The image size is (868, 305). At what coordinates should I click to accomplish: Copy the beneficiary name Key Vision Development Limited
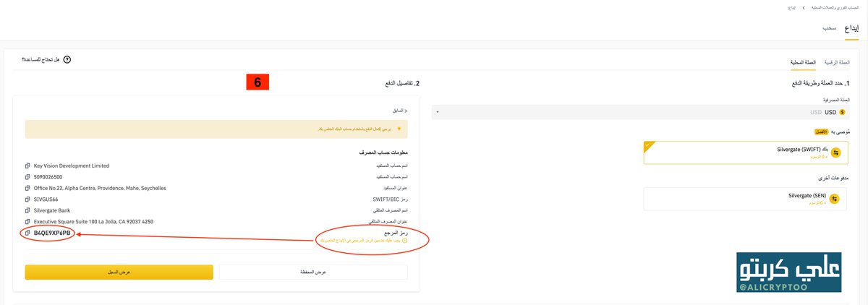point(27,166)
